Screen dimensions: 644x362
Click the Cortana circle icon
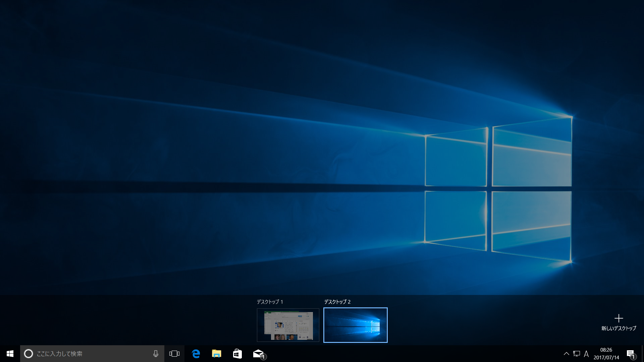tap(29, 354)
